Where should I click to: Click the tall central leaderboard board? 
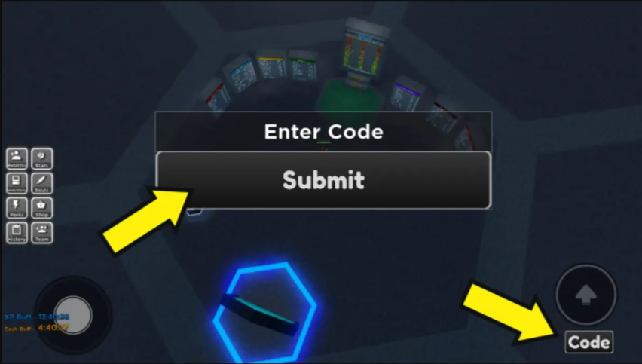pyautogui.click(x=364, y=54)
